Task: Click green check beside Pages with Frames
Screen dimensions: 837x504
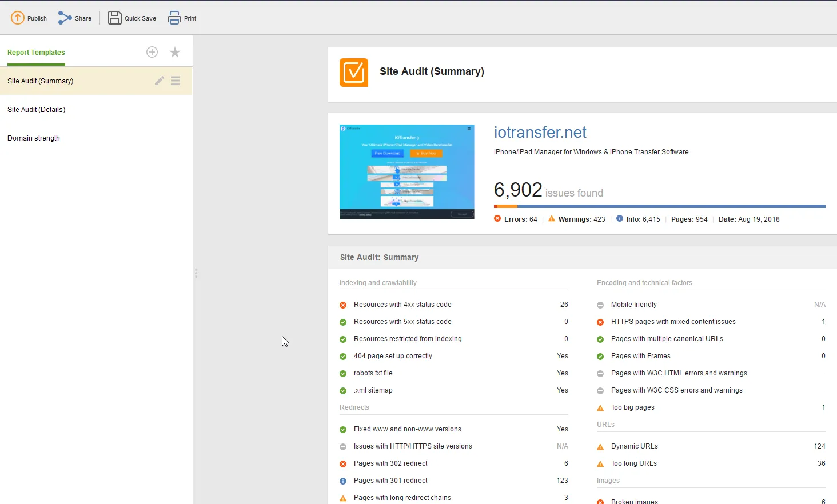Action: tap(600, 357)
